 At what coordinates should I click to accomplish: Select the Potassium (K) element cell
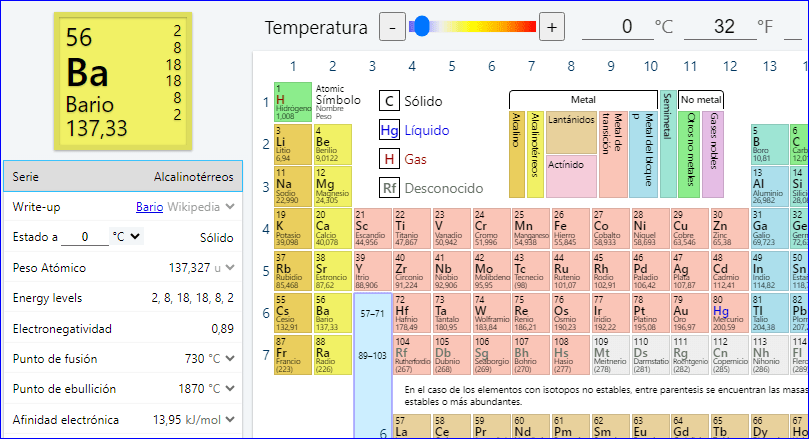[293, 228]
